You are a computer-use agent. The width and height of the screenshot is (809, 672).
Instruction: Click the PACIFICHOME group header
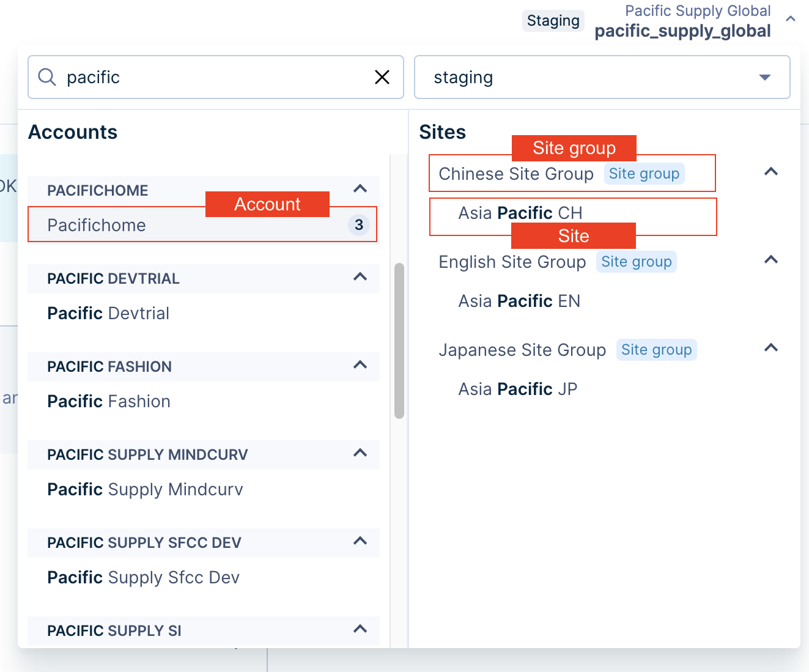pyautogui.click(x=204, y=190)
